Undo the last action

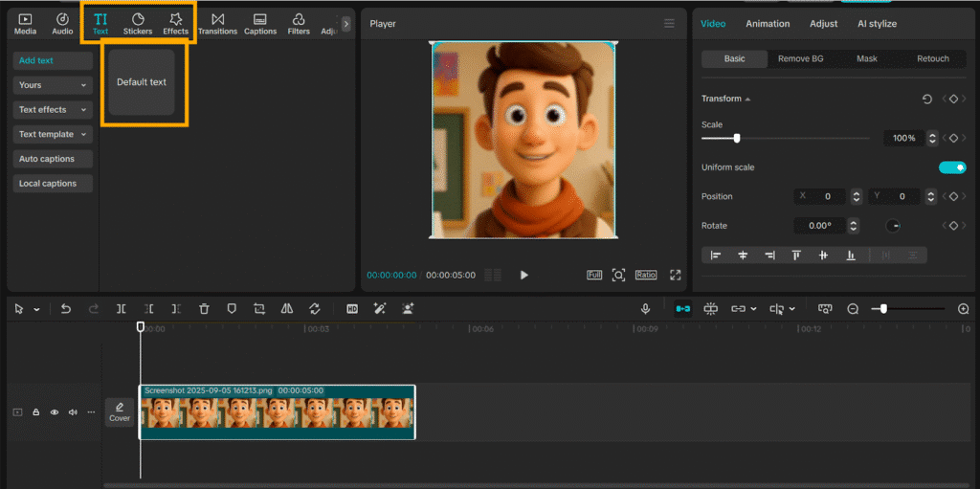[66, 309]
